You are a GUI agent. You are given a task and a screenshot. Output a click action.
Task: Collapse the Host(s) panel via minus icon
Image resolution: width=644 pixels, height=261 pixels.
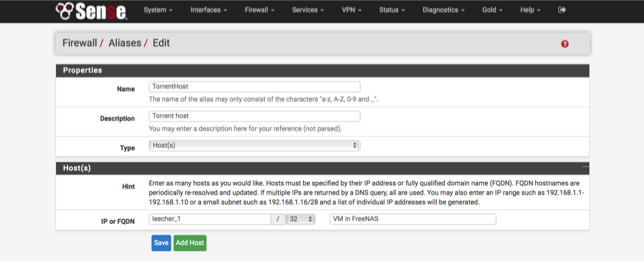586,167
